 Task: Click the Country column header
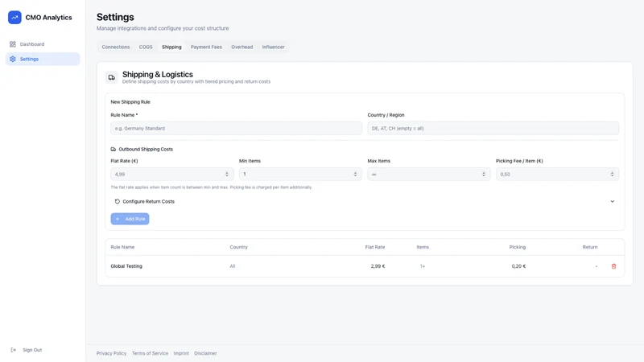point(238,247)
